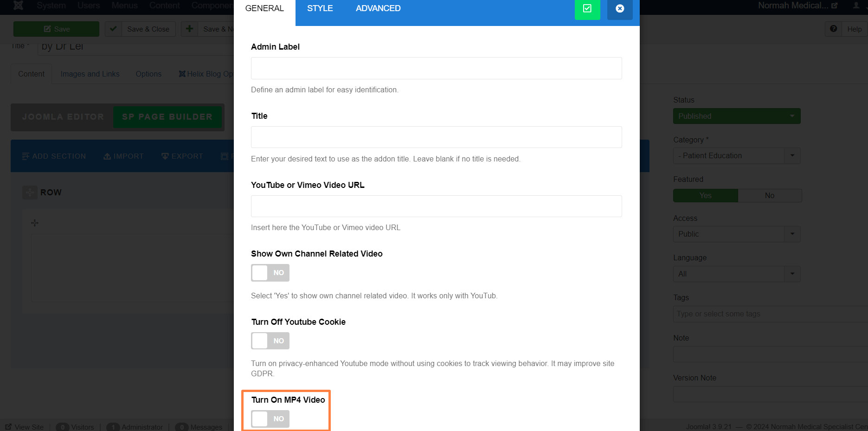868x431 pixels.
Task: Toggle Turn On MP4 Video switch
Action: tap(270, 419)
